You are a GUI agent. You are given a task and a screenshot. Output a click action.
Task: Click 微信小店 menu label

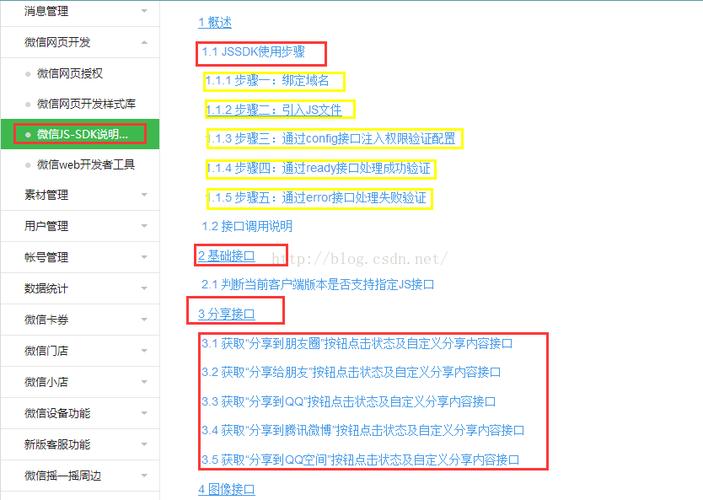pyautogui.click(x=46, y=382)
